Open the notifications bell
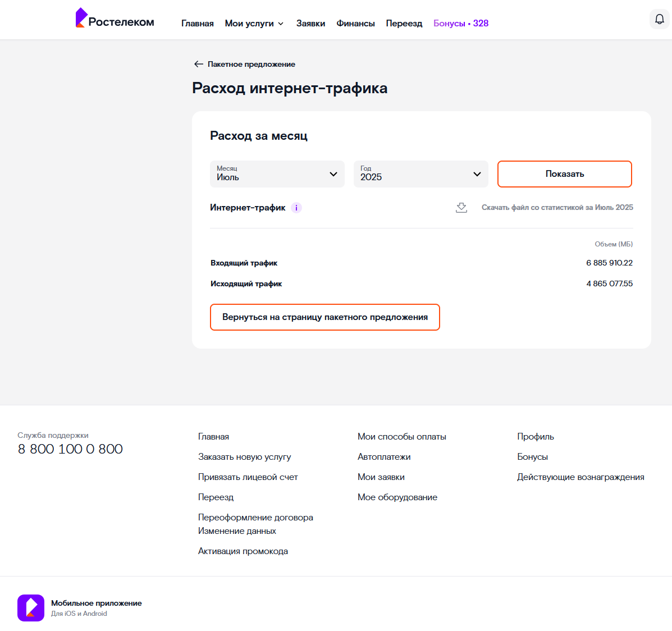Viewport: 672px width, 631px height. click(660, 19)
